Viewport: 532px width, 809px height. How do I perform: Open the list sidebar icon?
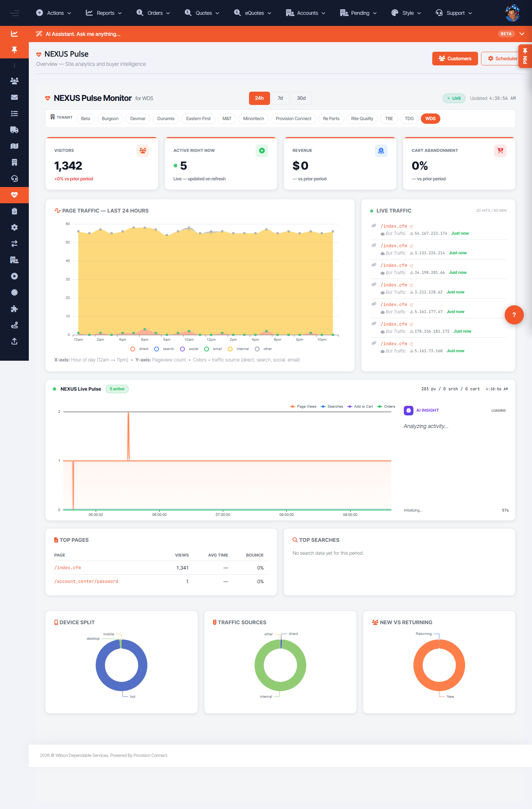(14, 113)
